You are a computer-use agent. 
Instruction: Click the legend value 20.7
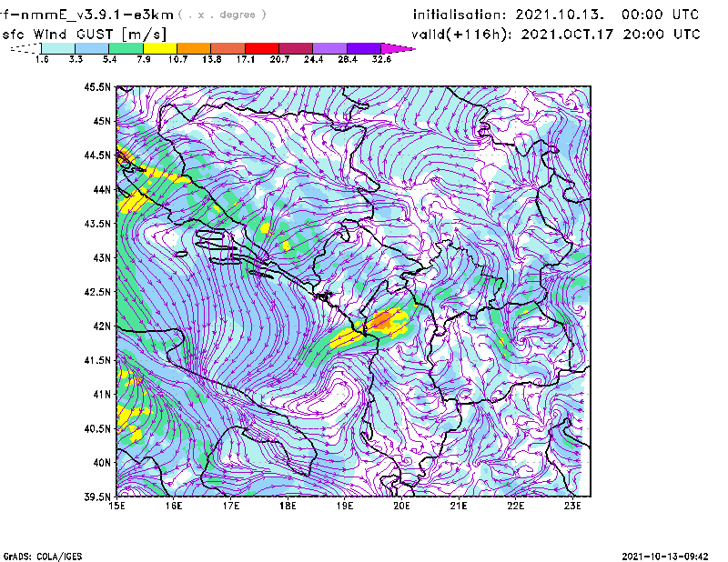[x=279, y=59]
